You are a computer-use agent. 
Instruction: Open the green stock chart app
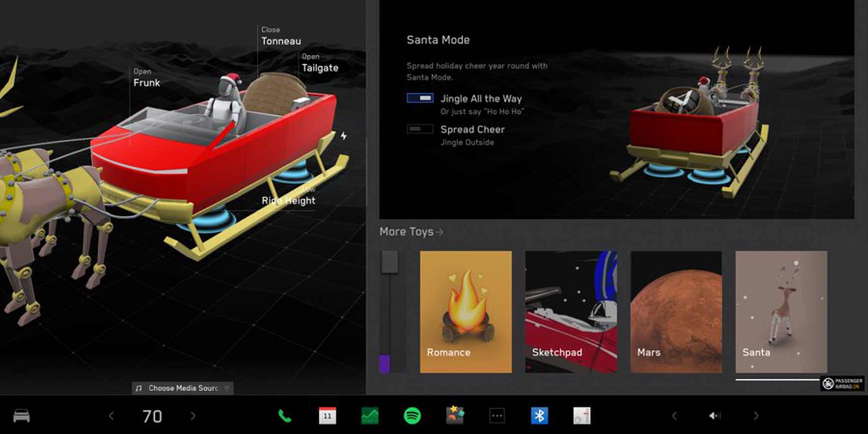coord(370,416)
